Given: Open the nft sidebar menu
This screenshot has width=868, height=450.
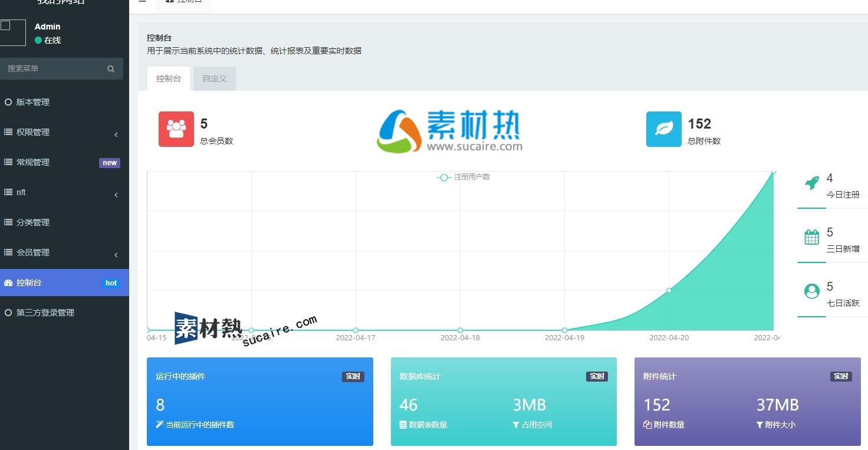Looking at the screenshot, I should (x=64, y=192).
